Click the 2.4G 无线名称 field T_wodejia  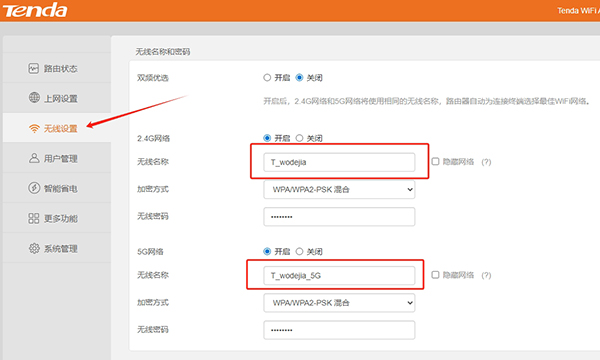coord(339,162)
